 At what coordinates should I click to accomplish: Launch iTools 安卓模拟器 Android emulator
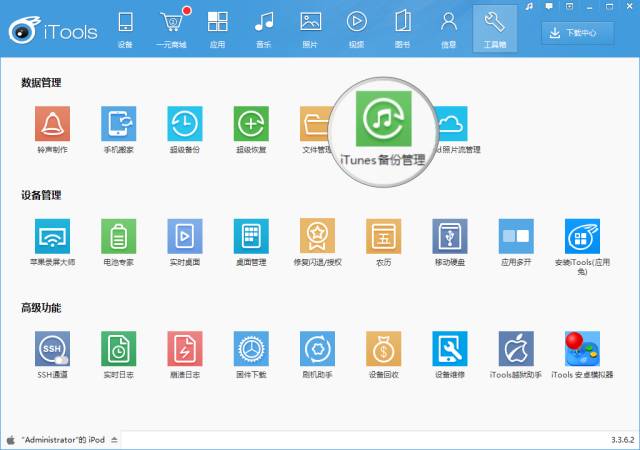[x=582, y=348]
